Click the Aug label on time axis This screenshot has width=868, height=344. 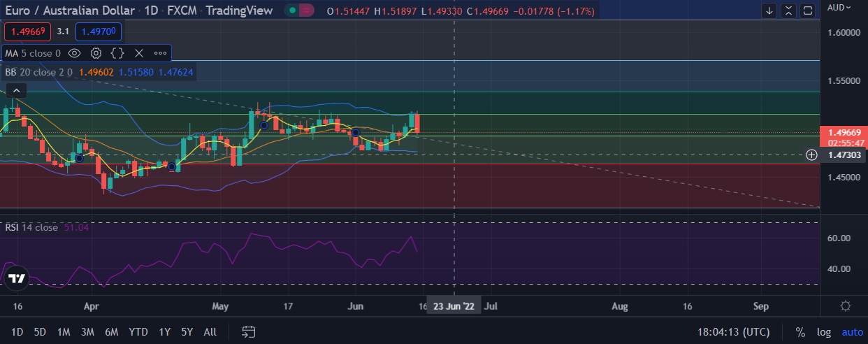point(619,306)
